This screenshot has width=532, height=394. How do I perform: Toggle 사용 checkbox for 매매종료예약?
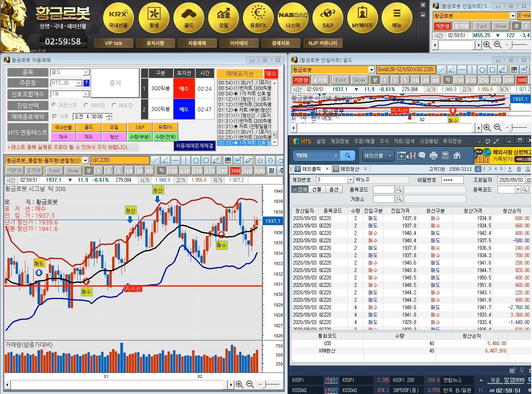[x=55, y=116]
